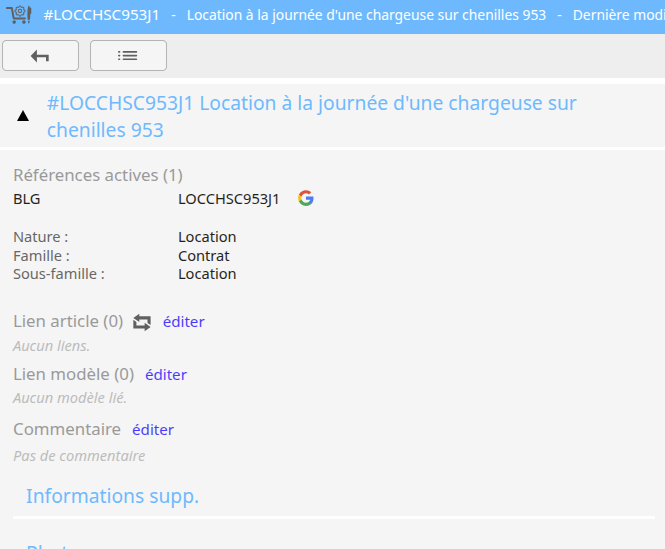Click the Pas de commentaire placeholder
Viewport: 665px width, 549px height.
click(79, 456)
